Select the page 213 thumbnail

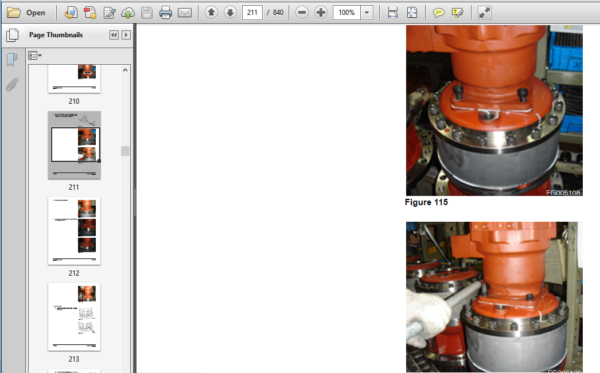(74, 317)
